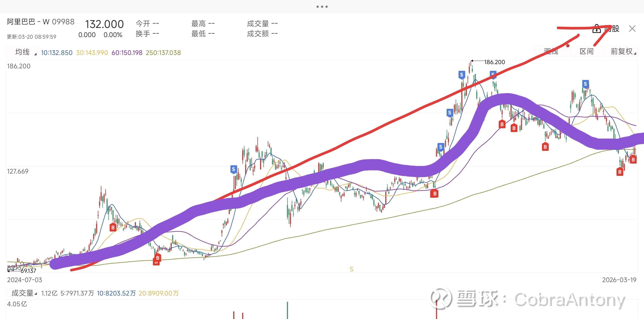Select the rightmost S sell marker
This screenshot has height=319, width=644.
(x=585, y=84)
